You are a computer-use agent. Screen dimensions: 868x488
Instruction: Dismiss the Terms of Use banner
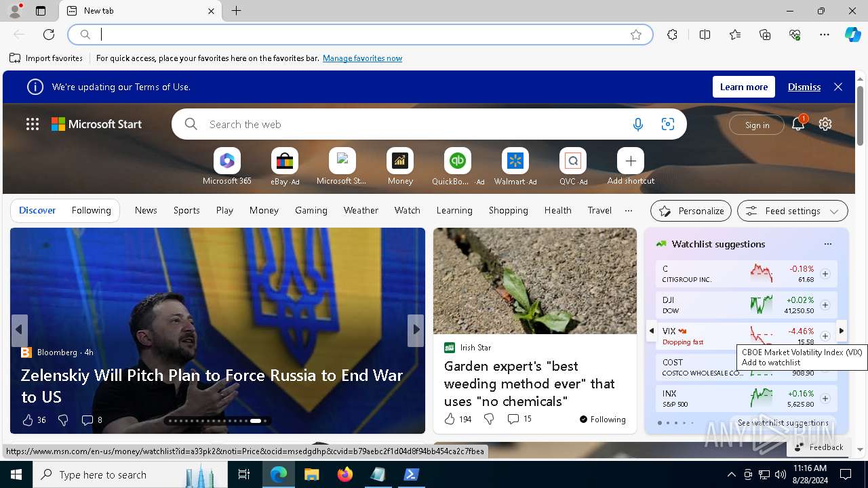[x=804, y=87]
